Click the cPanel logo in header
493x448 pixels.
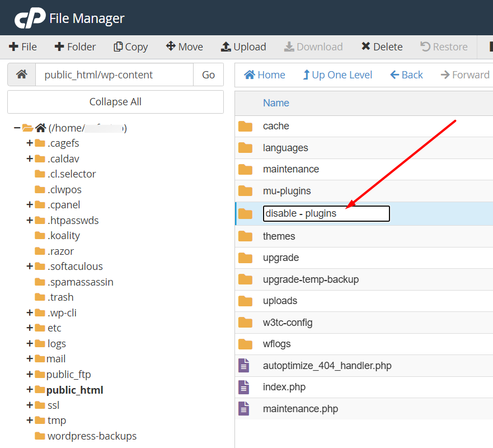click(x=30, y=17)
